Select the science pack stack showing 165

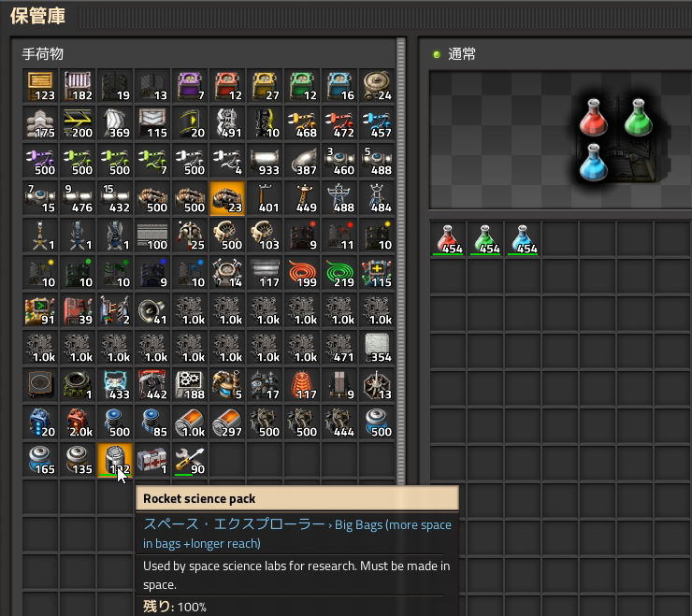[40, 460]
